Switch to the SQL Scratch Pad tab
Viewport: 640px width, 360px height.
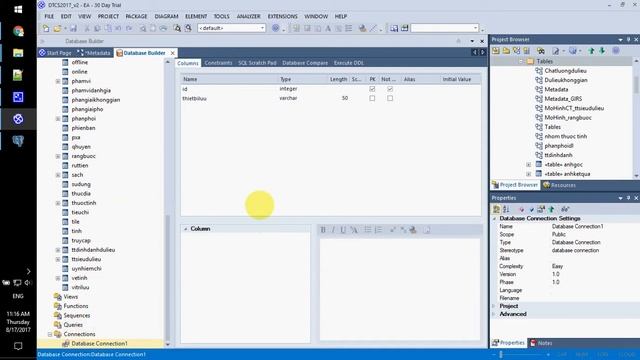click(x=257, y=63)
